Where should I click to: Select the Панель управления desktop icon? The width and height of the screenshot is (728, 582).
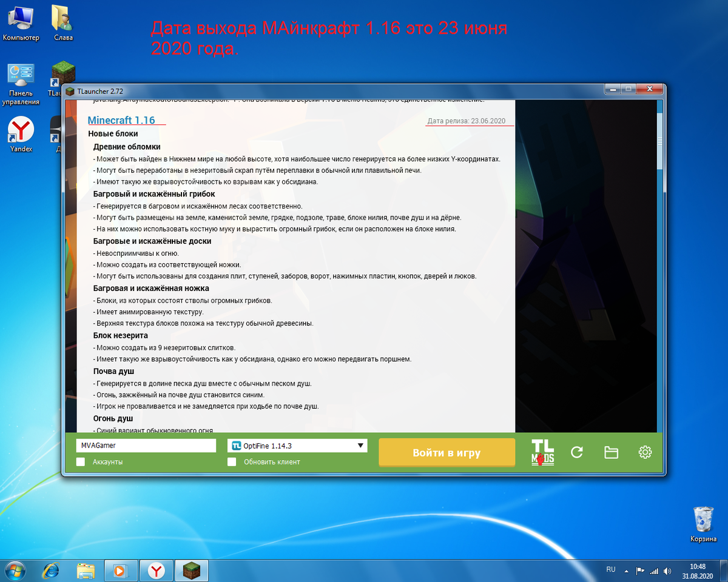(21, 84)
